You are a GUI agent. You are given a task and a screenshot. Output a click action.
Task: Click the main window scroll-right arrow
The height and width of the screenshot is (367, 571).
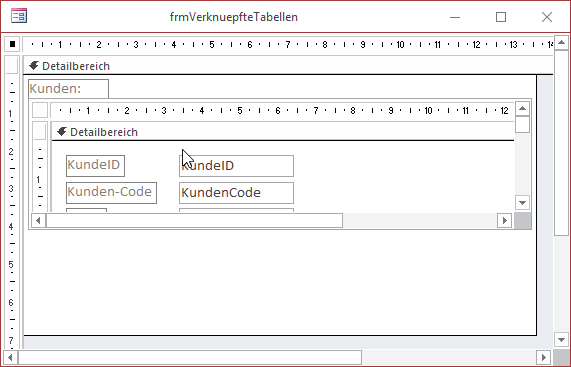coord(544,357)
